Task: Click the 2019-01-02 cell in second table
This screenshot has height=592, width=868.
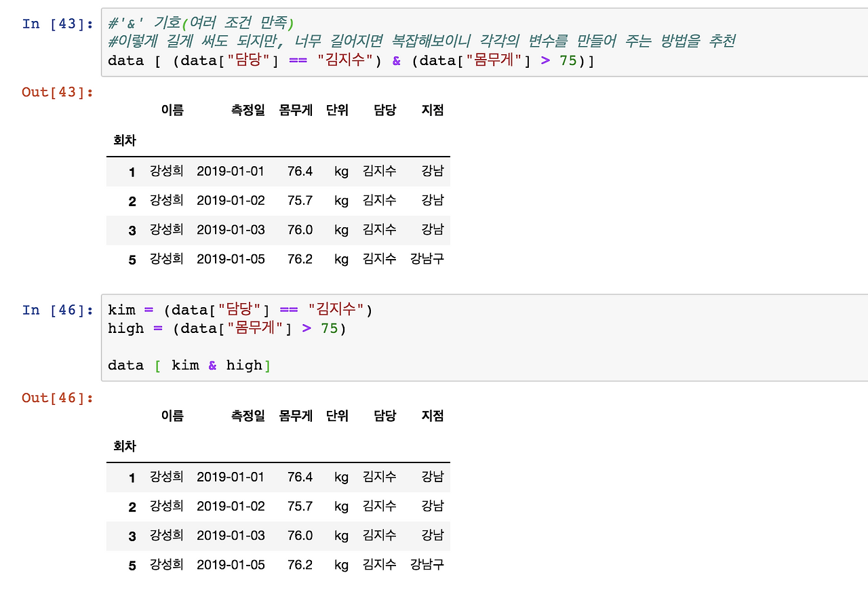Action: 231,506
